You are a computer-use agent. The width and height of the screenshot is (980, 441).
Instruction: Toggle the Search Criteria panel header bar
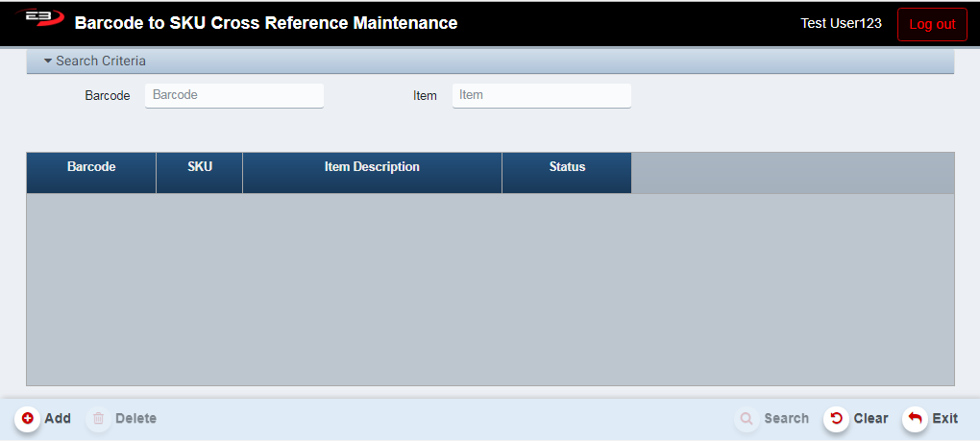490,61
